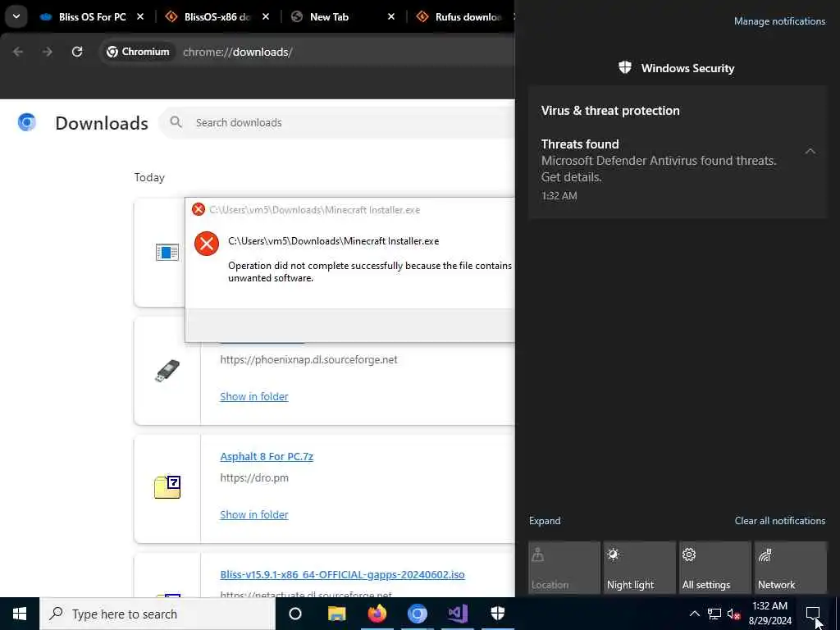Viewport: 840px width, 630px height.
Task: Click the Windows Security shield header
Action: point(677,68)
